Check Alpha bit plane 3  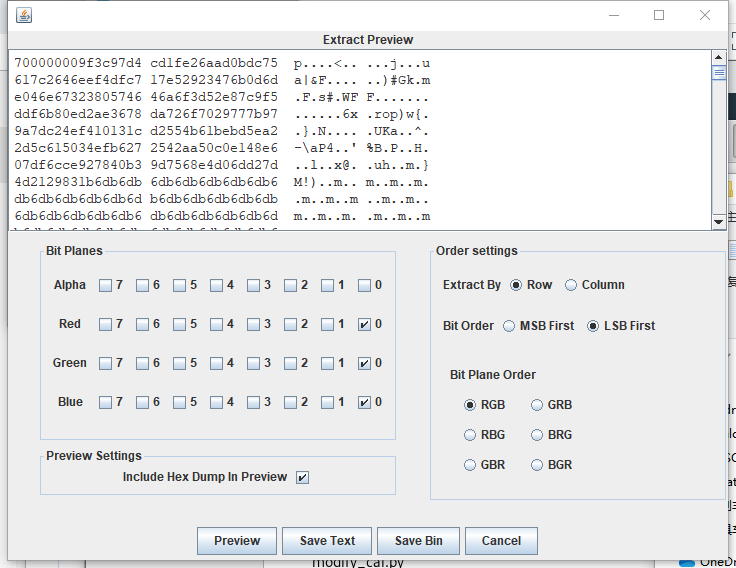pyautogui.click(x=253, y=285)
